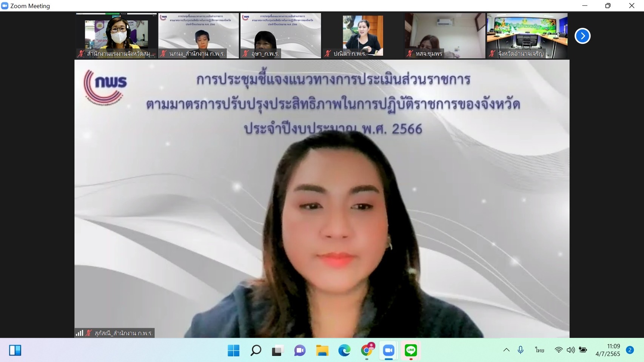The image size is (644, 362).
Task: Select the masked participant's video thumbnail
Action: click(116, 36)
